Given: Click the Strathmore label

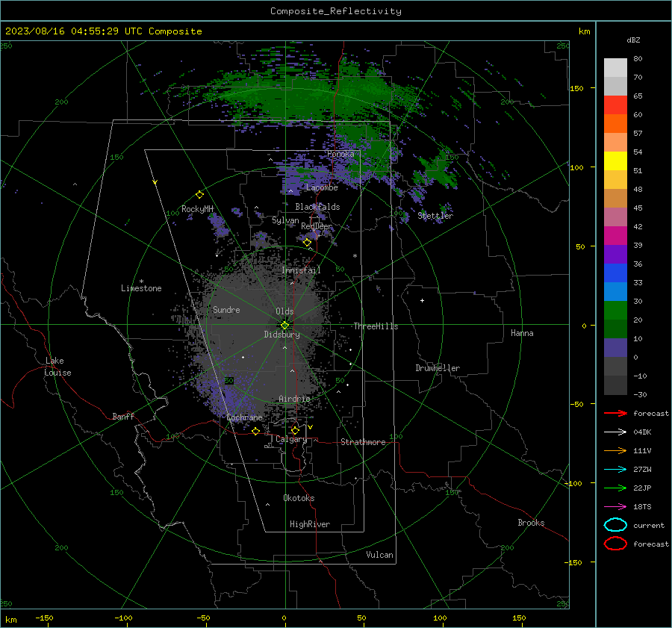Looking at the screenshot, I should tap(363, 442).
